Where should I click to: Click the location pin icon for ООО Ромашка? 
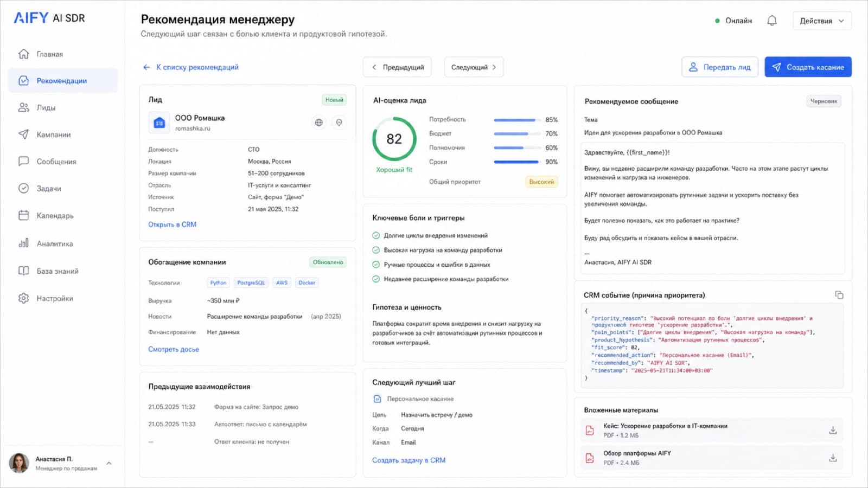pyautogui.click(x=339, y=123)
